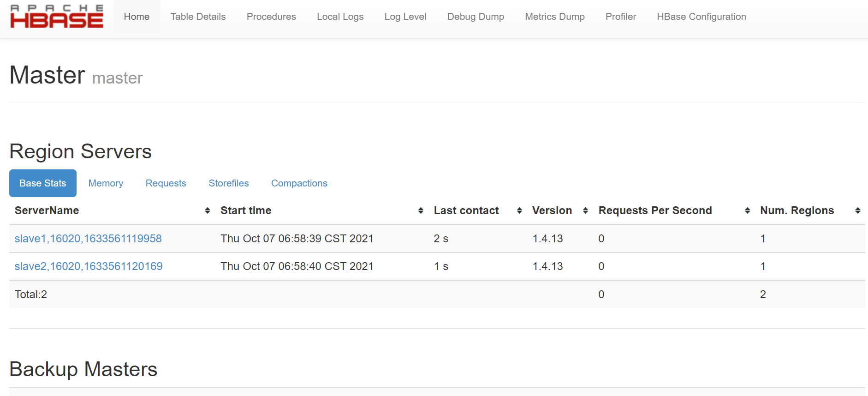Image resolution: width=868 pixels, height=396 pixels.
Task: Click the Region Servers heading
Action: (81, 151)
